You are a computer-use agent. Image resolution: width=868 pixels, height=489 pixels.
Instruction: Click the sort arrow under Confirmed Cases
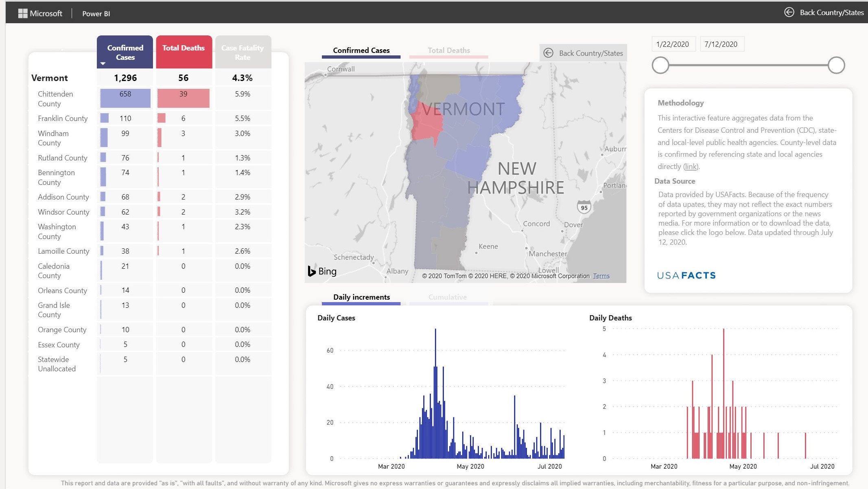pyautogui.click(x=103, y=64)
